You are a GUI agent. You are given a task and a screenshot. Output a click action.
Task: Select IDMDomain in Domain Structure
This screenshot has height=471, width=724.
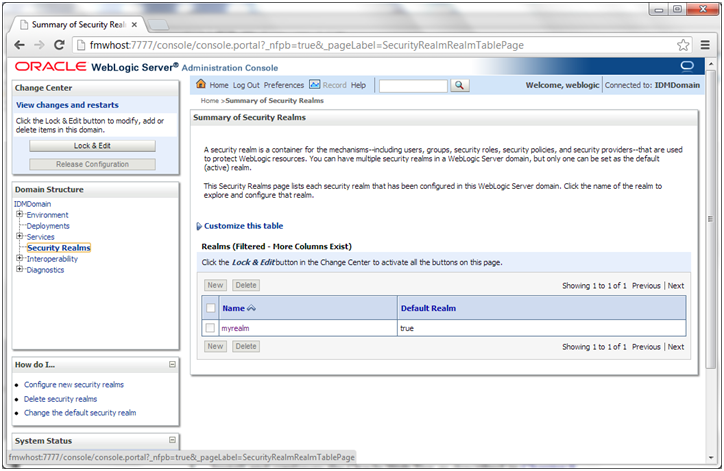[x=32, y=204]
